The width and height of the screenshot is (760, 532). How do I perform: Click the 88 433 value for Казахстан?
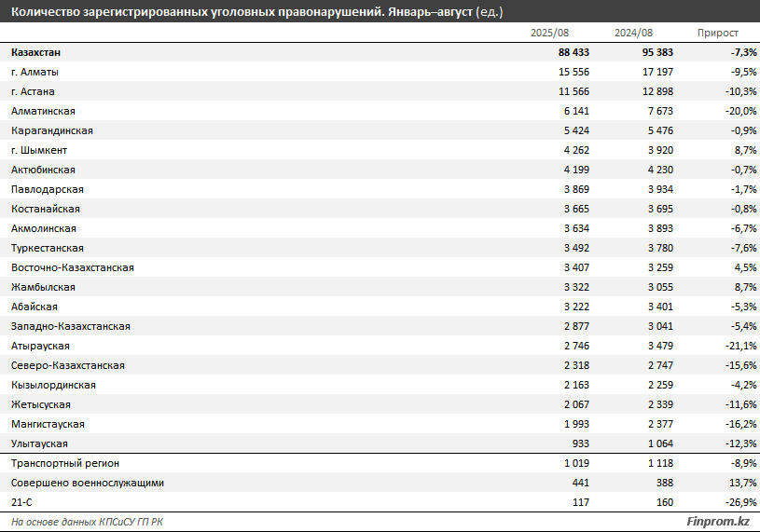tap(570, 52)
